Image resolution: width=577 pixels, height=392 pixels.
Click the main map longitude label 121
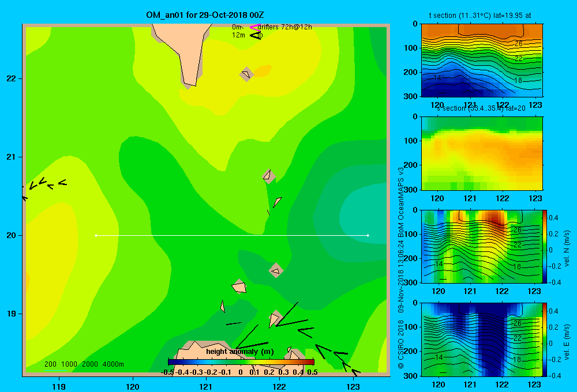pyautogui.click(x=206, y=386)
